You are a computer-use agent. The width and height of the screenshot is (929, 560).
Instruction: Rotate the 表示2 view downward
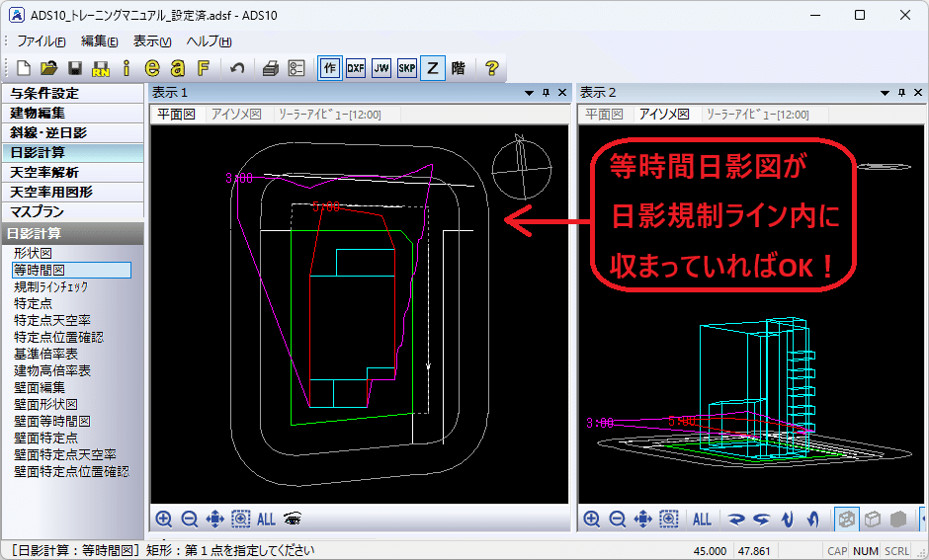812,520
